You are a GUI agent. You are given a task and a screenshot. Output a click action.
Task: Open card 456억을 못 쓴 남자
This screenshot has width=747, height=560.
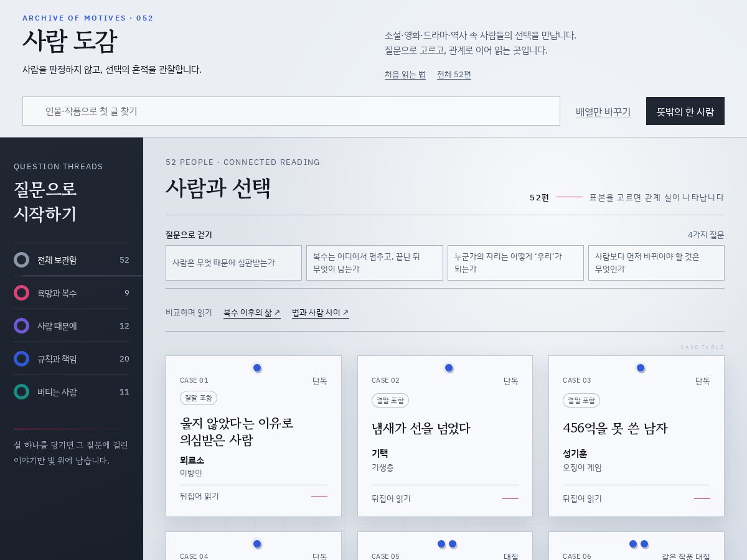(636, 436)
